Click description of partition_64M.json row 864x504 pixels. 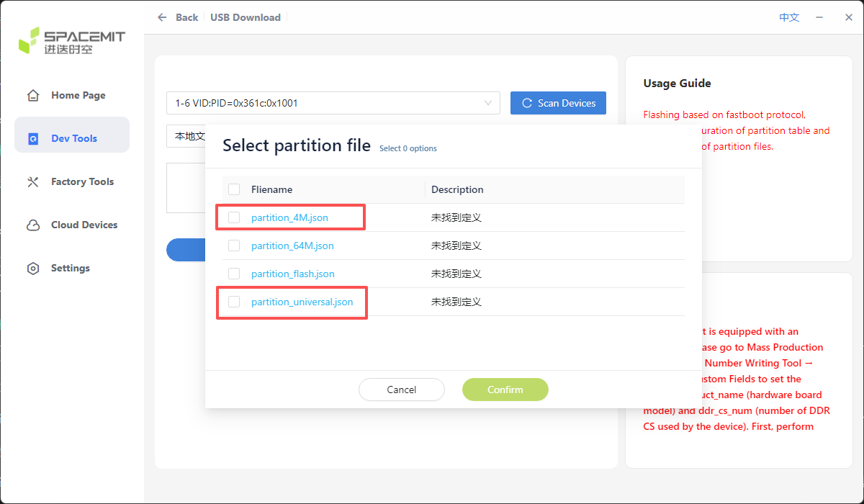pyautogui.click(x=456, y=246)
